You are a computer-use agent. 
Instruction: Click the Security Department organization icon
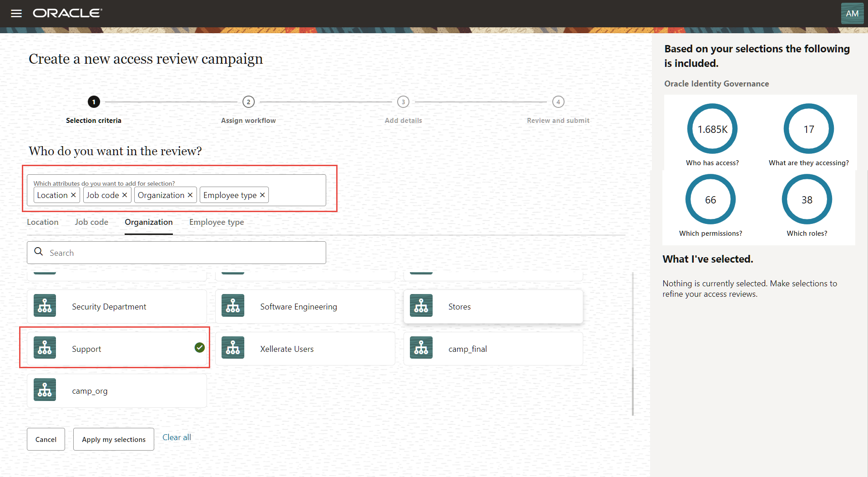point(45,306)
